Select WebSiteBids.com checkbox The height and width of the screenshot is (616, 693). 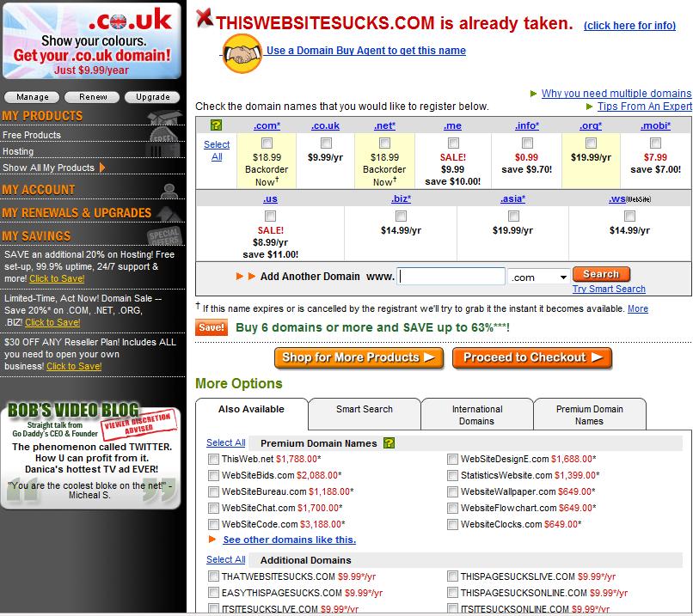(213, 476)
